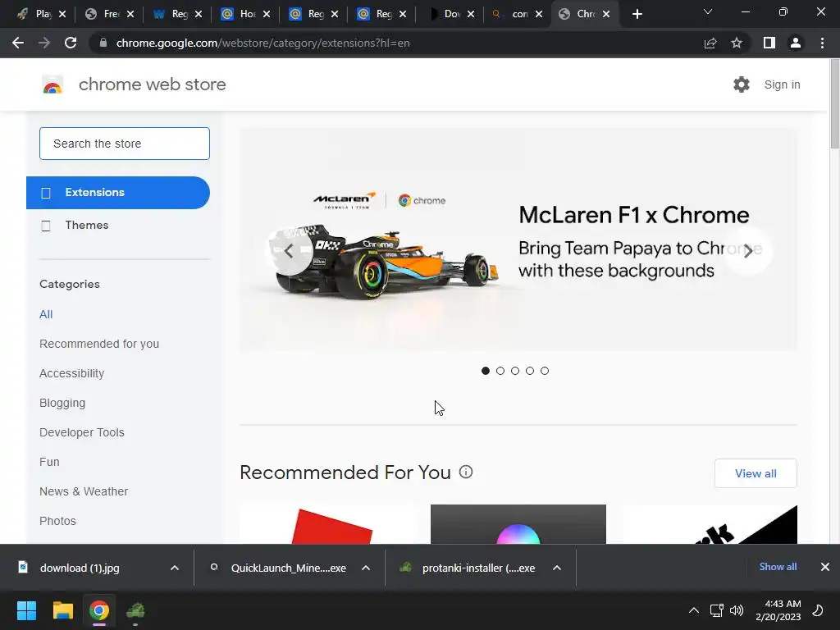Reload the current page
Viewport: 840px width, 630px height.
[x=71, y=43]
